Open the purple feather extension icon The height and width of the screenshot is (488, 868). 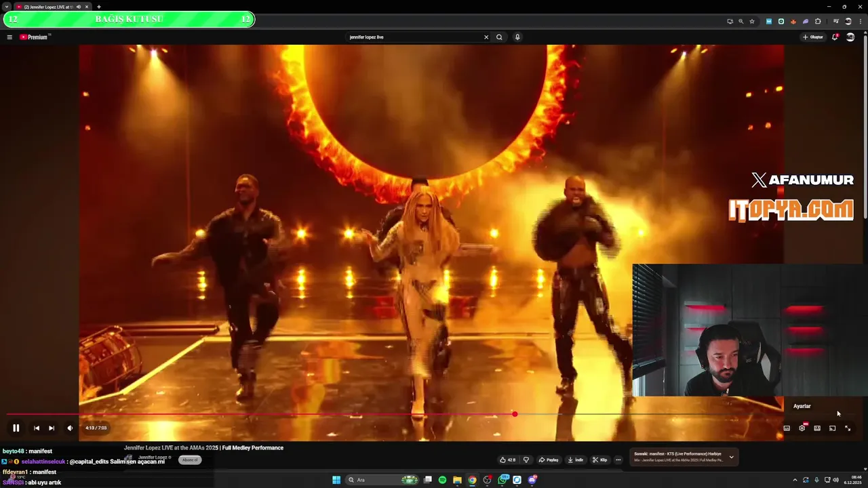[x=806, y=21]
